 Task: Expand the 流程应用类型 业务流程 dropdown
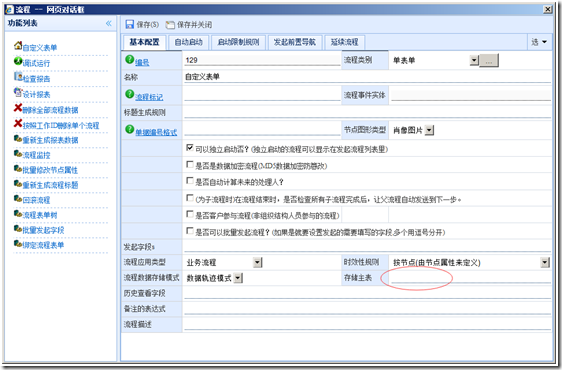[x=258, y=262]
